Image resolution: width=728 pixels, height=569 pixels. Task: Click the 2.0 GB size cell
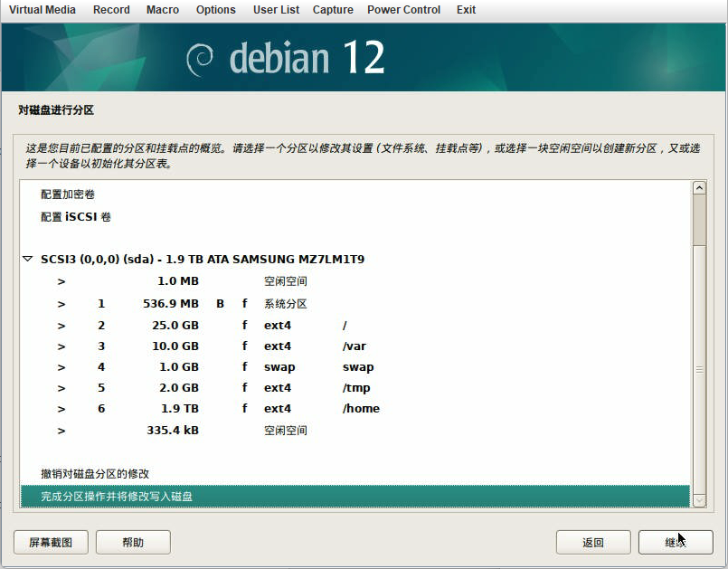(x=179, y=388)
